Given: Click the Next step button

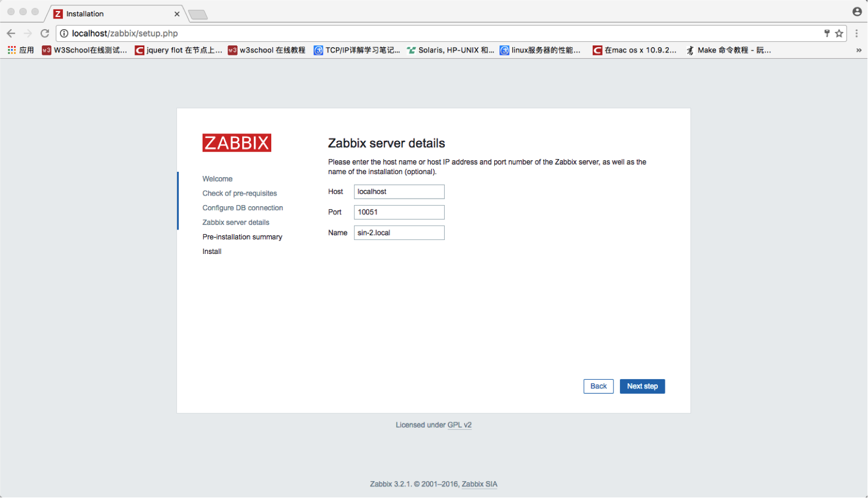Looking at the screenshot, I should tap(642, 386).
